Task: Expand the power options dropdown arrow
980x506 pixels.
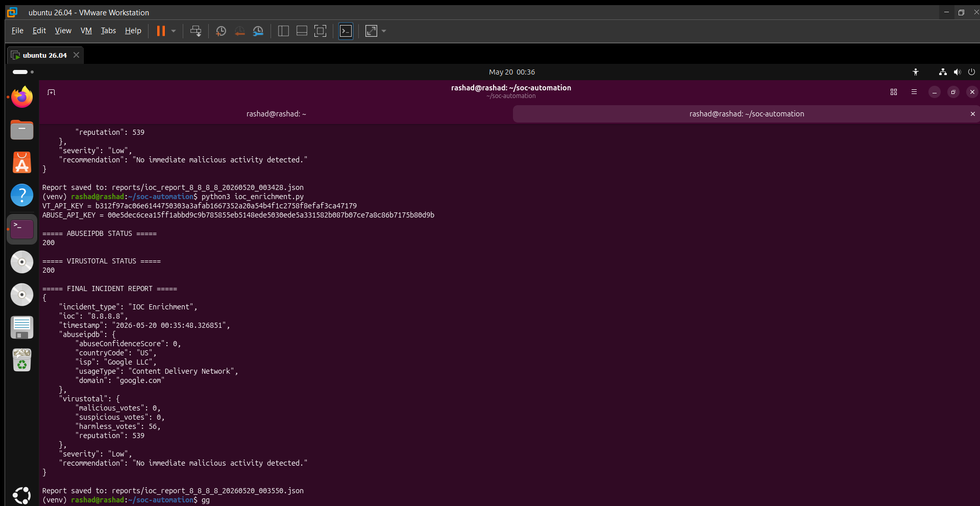Action: 174,31
